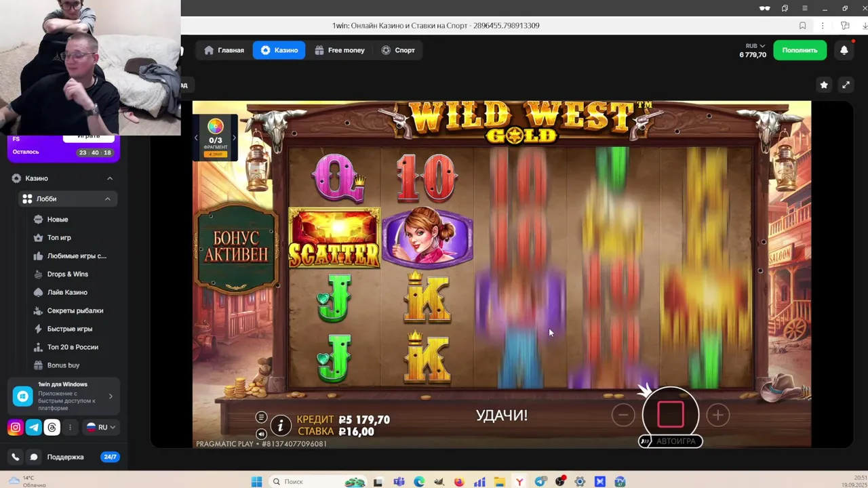Open Yandex Browser from taskbar
Image resolution: width=868 pixels, height=488 pixels.
[519, 482]
